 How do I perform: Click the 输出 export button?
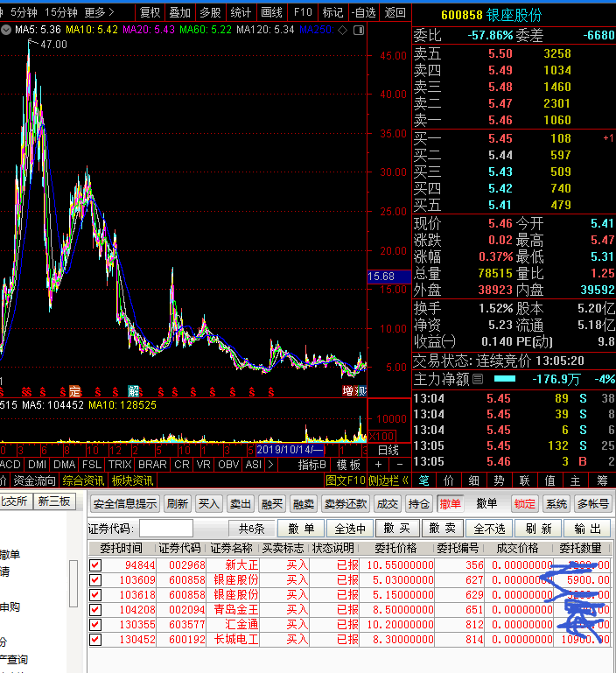click(588, 529)
